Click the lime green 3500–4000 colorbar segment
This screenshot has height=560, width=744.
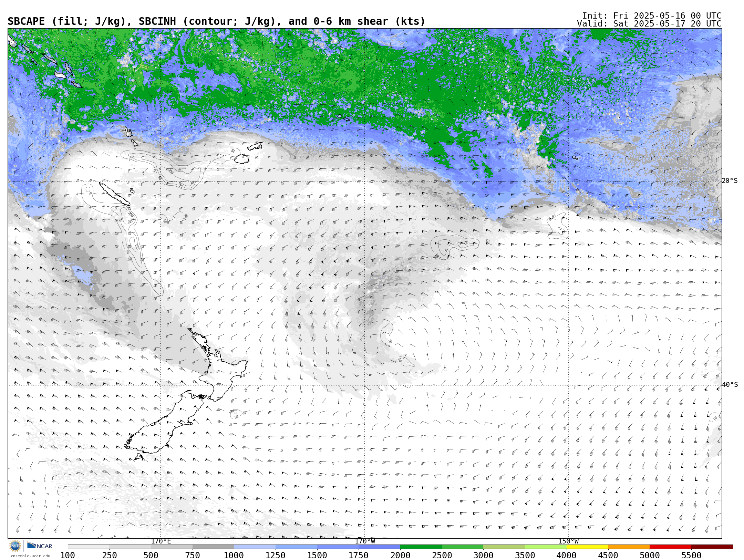(x=546, y=547)
